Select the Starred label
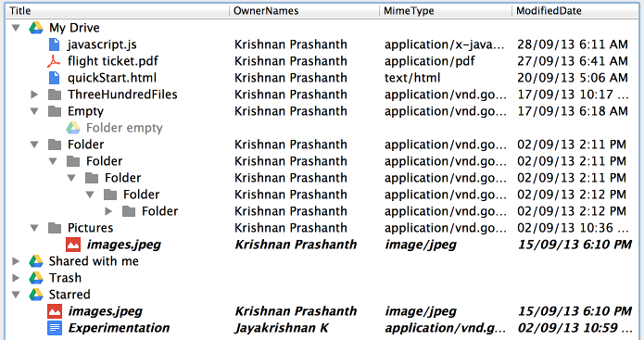The width and height of the screenshot is (644, 340). (69, 295)
